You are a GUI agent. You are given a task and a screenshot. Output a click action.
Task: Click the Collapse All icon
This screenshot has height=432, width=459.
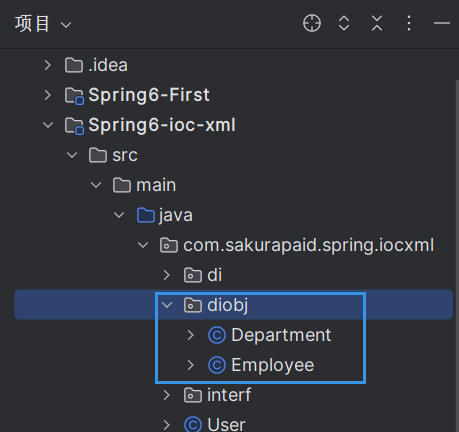pos(377,23)
